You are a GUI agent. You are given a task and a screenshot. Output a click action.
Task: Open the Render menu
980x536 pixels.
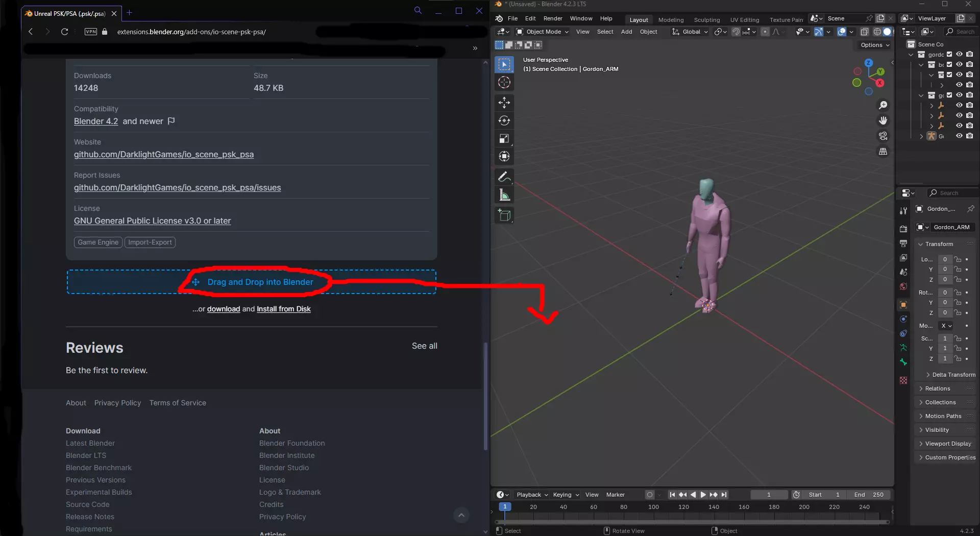(552, 18)
